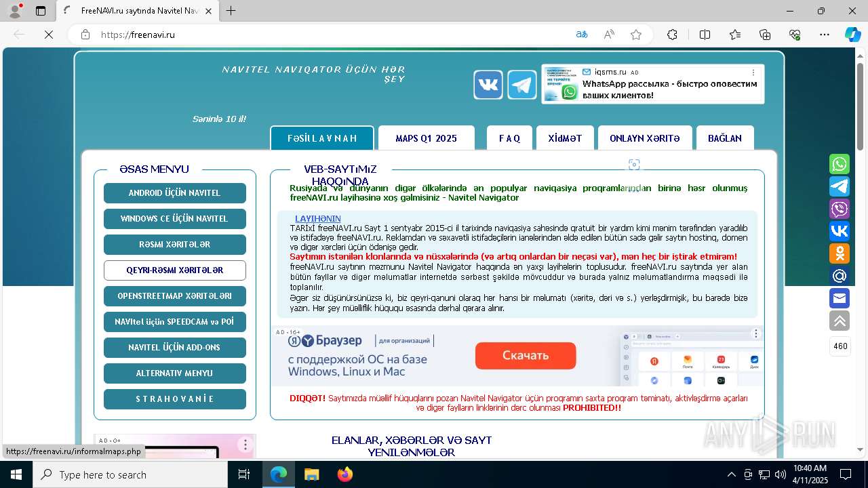This screenshot has height=488, width=868.
Task: Click the browser Stop loading button
Action: pos(49,35)
